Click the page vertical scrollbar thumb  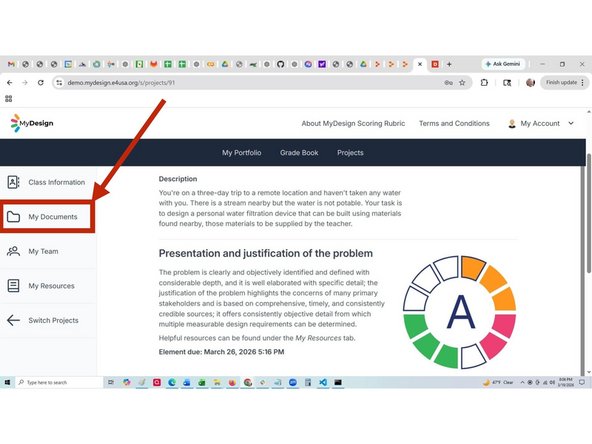click(x=589, y=213)
